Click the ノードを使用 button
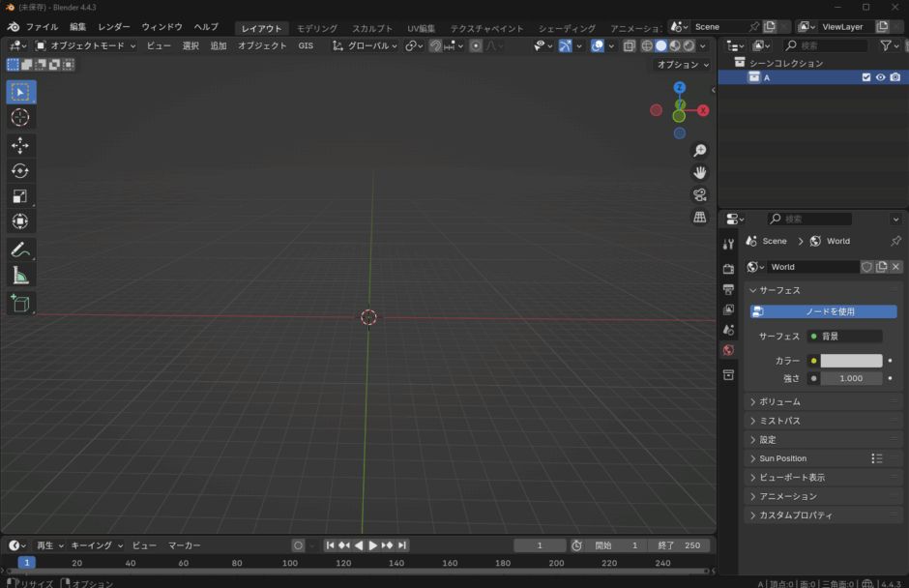This screenshot has width=909, height=588. (824, 311)
